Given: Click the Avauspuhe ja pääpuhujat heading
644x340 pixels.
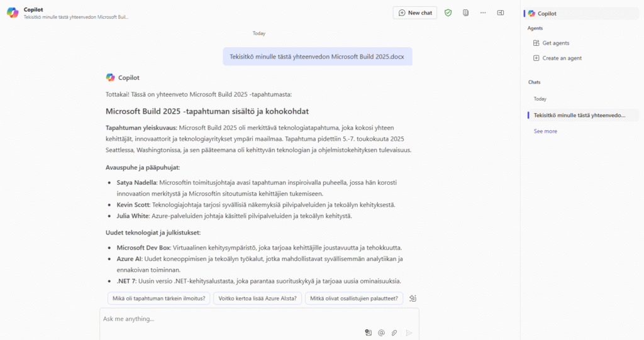Looking at the screenshot, I should tap(143, 167).
